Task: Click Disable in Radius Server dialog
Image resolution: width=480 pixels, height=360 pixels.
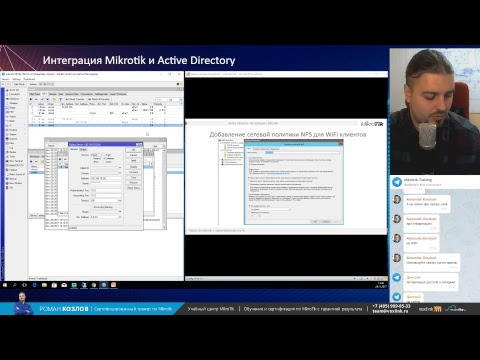Action: (133, 167)
